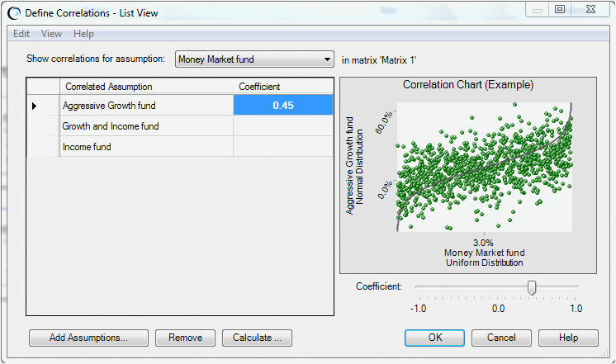Image resolution: width=616 pixels, height=364 pixels.
Task: Open the View menu
Action: tap(51, 34)
